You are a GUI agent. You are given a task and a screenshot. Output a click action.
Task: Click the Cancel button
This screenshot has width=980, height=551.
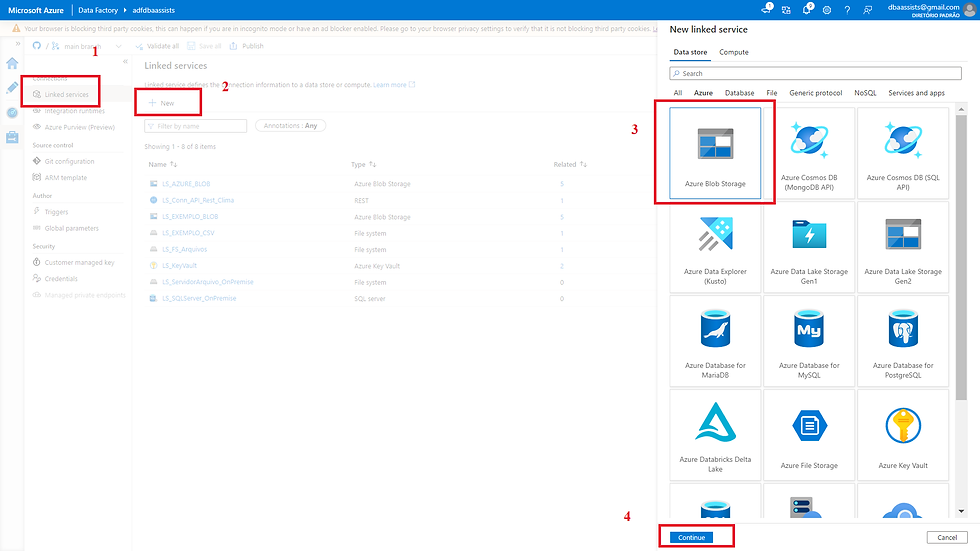[947, 537]
